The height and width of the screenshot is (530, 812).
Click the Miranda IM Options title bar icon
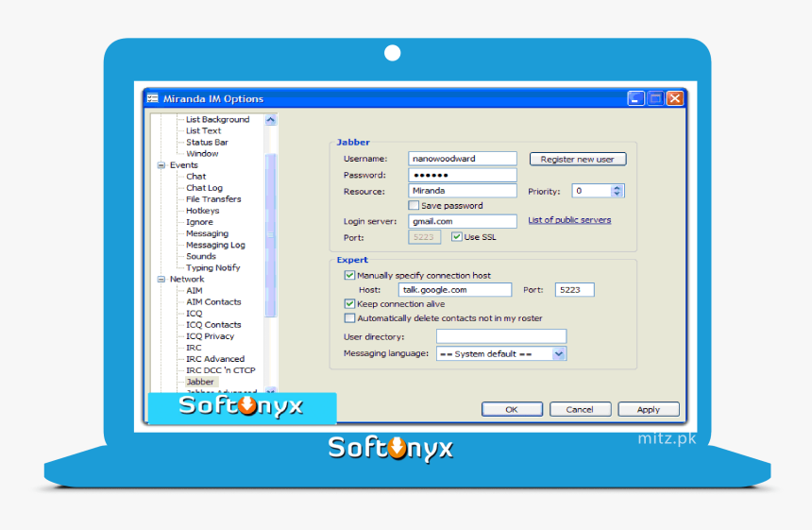coord(152,98)
